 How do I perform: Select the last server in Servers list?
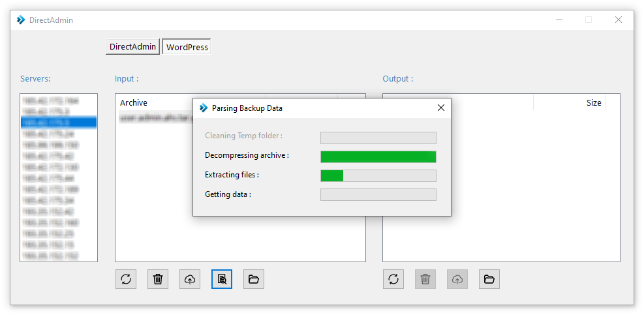pos(59,256)
